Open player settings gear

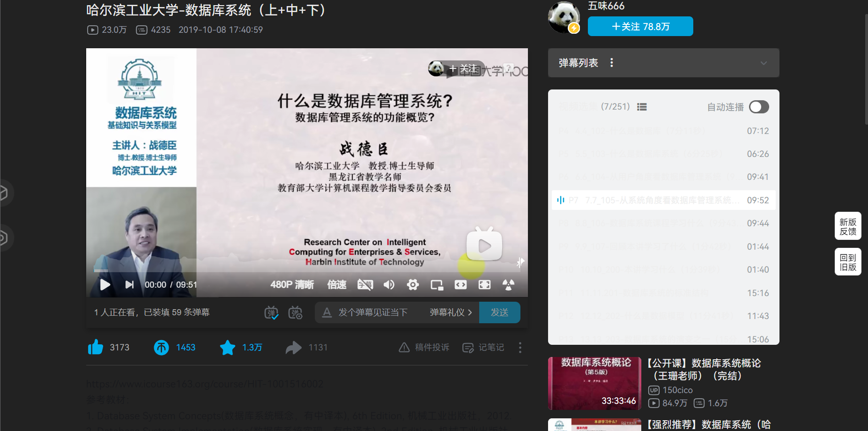413,284
